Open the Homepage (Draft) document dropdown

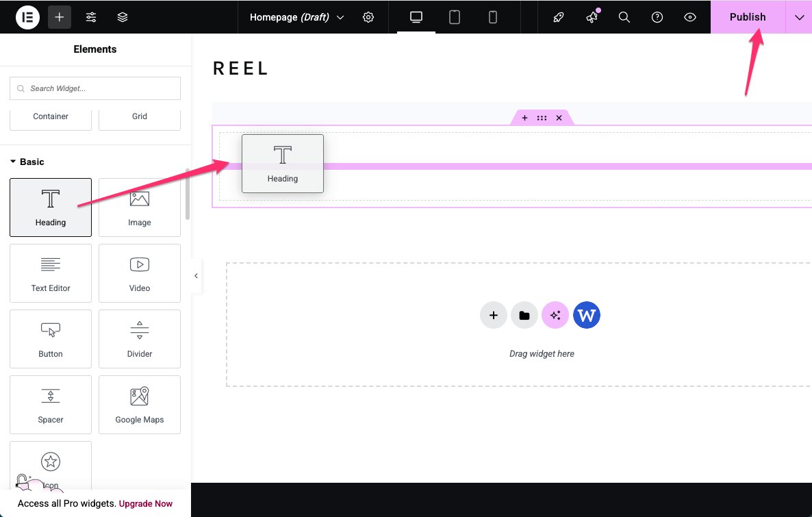(296, 17)
